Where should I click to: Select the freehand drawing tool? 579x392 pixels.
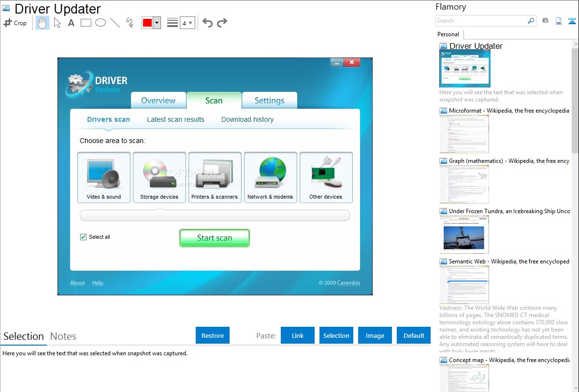tap(130, 23)
